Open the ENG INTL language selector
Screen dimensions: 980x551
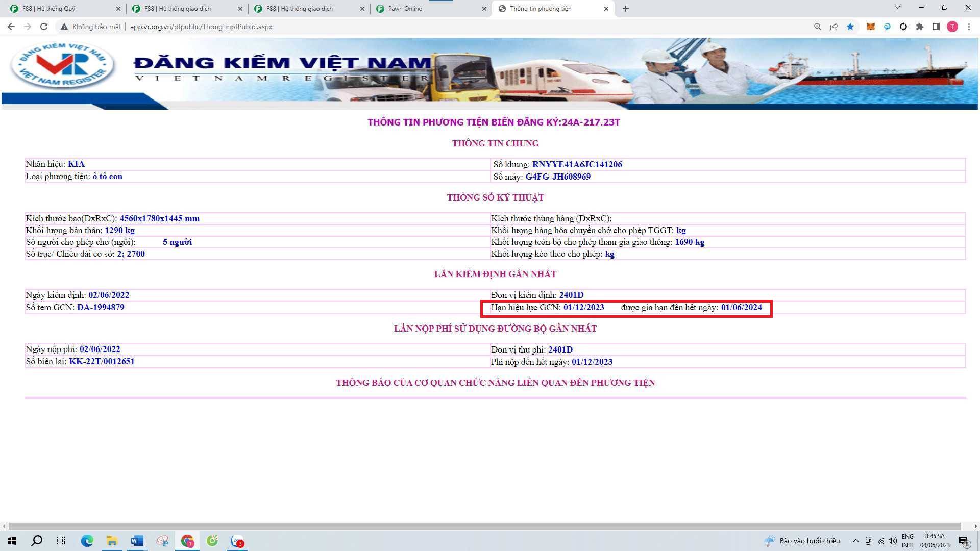[908, 541]
